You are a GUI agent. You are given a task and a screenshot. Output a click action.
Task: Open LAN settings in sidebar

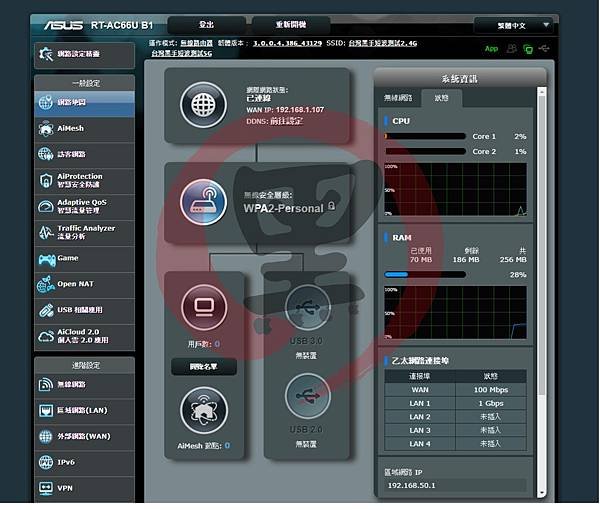84,411
